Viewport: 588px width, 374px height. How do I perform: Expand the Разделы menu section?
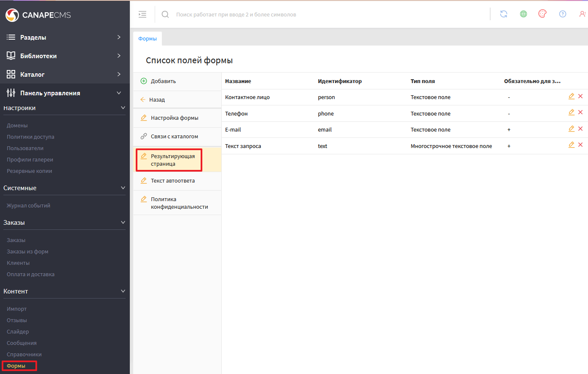pos(63,37)
